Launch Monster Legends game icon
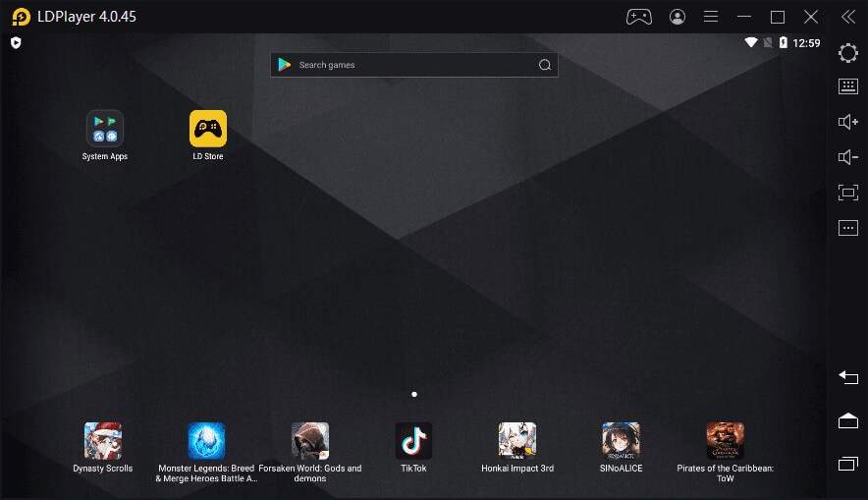 [206, 441]
